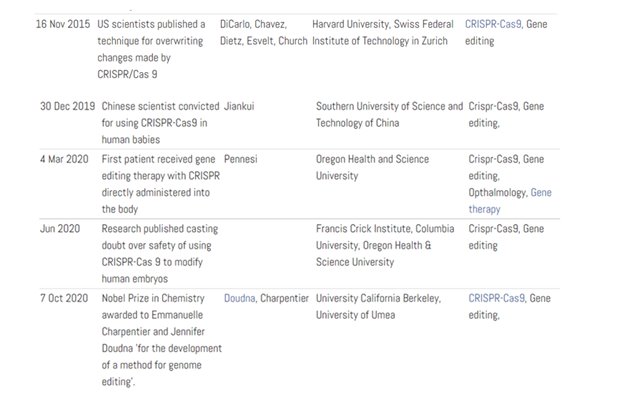This screenshot has height=403, width=627.
Task: Click the Opthalmology tag text
Action: click(498, 192)
